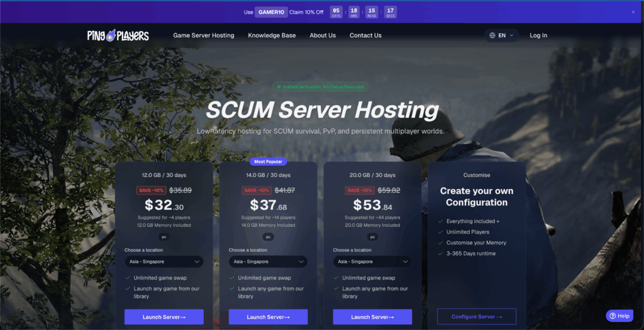Click the checkmark beside 'Unlimited Players'
This screenshot has height=330, width=644.
pos(441,232)
